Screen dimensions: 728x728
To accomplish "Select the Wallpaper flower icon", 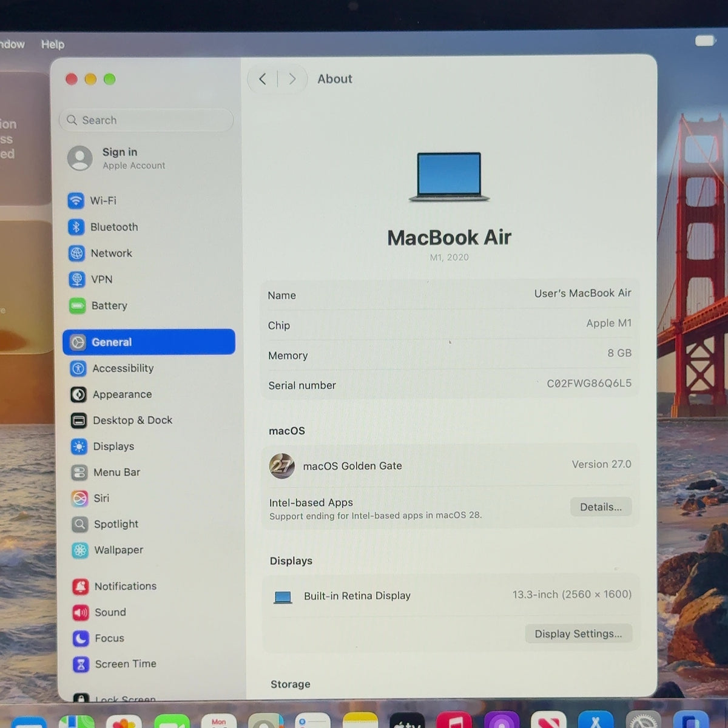I will click(x=80, y=550).
